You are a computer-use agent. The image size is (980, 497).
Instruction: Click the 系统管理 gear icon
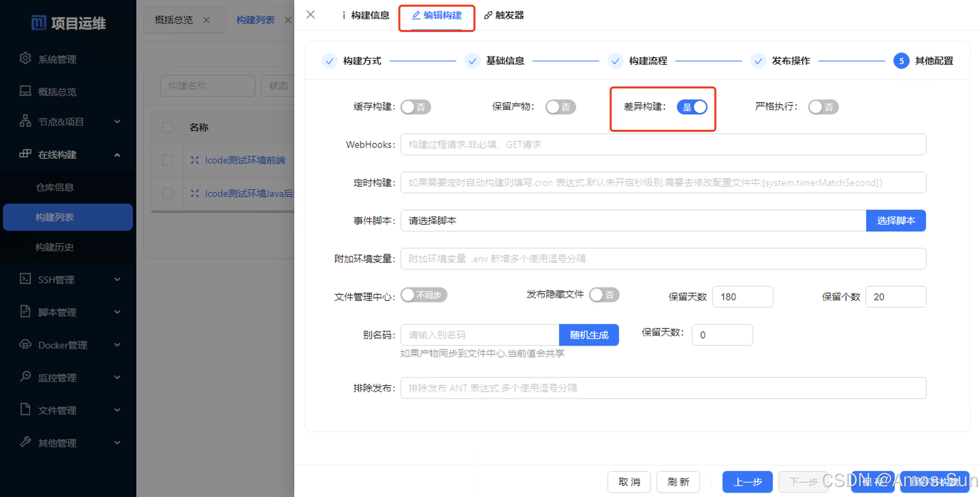(25, 59)
